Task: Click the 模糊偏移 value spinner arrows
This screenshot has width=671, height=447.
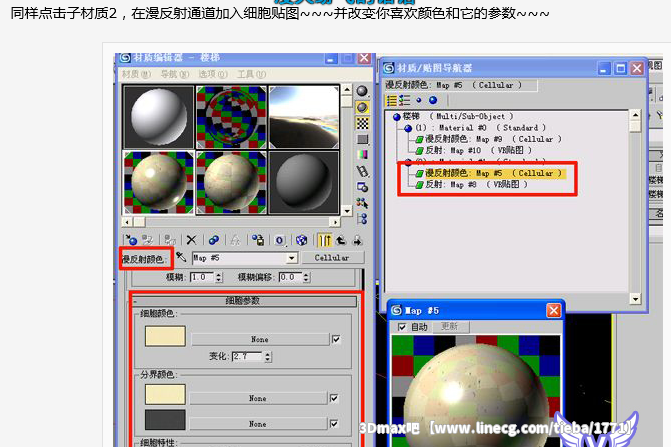Action: click(x=306, y=277)
